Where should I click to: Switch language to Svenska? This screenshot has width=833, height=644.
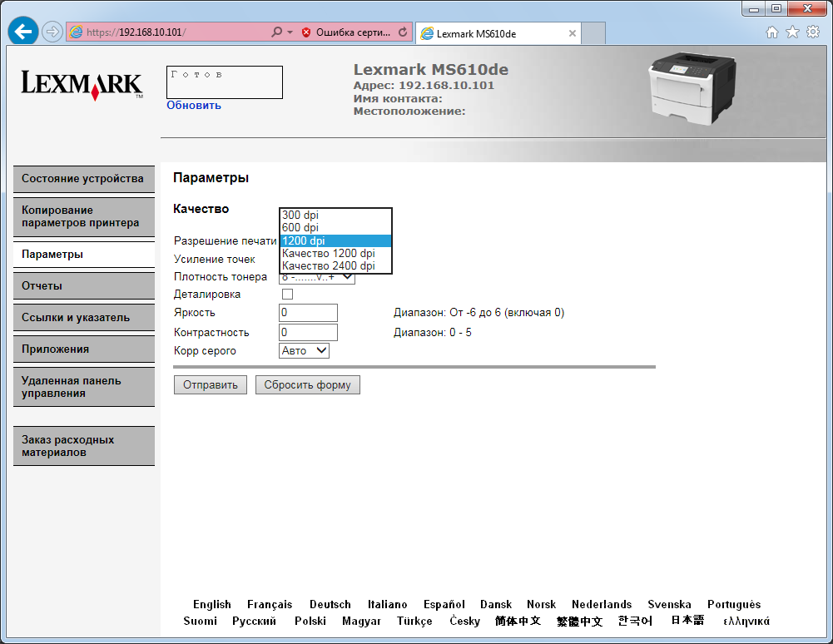(x=669, y=604)
